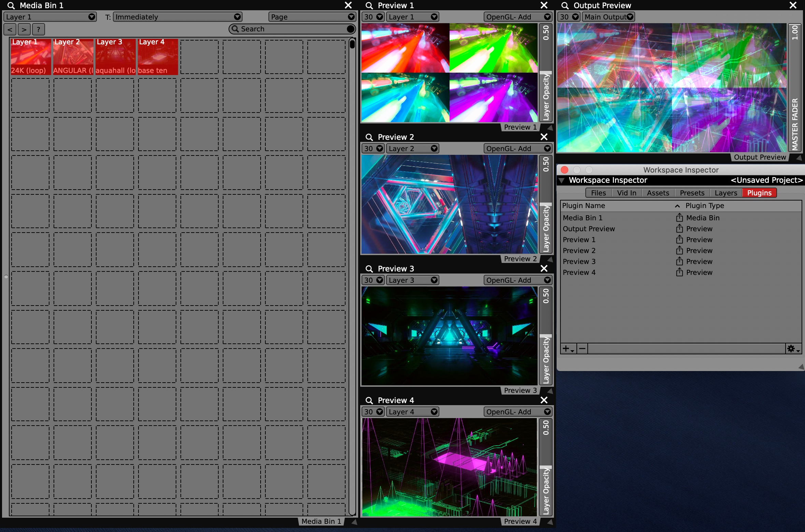
Task: Adjust Preview 3 Layer Opacity slider
Action: coord(546,336)
